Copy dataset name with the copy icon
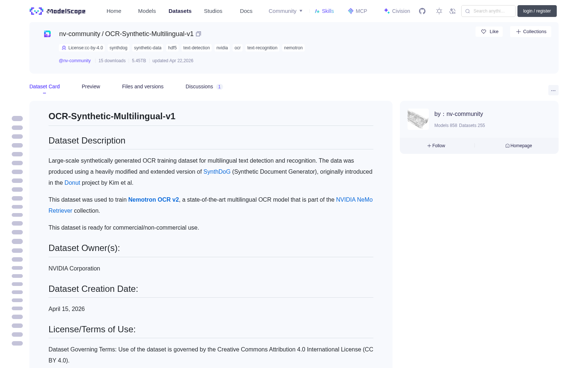This screenshot has width=588, height=368. pyautogui.click(x=198, y=34)
